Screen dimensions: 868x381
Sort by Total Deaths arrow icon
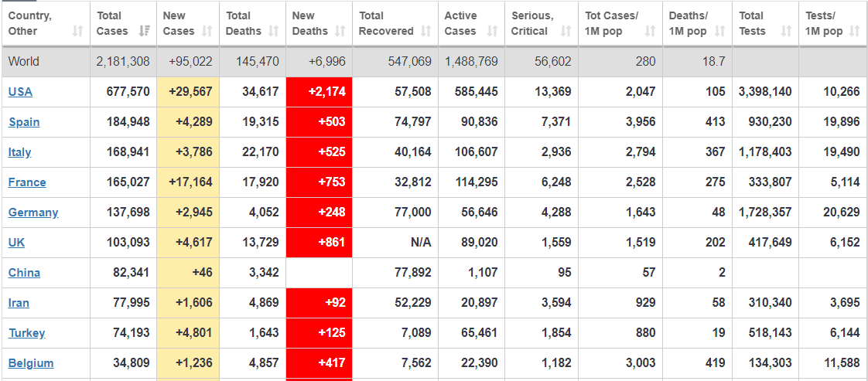(273, 32)
